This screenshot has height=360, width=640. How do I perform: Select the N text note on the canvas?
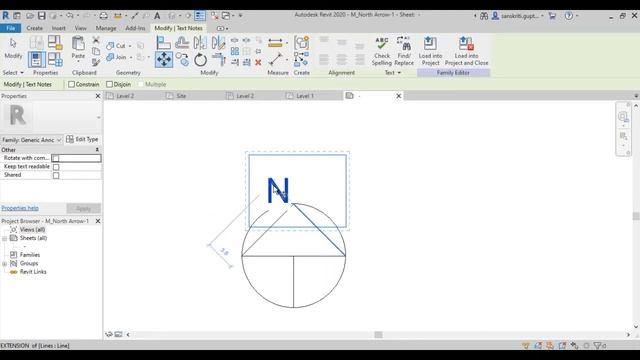tap(278, 191)
